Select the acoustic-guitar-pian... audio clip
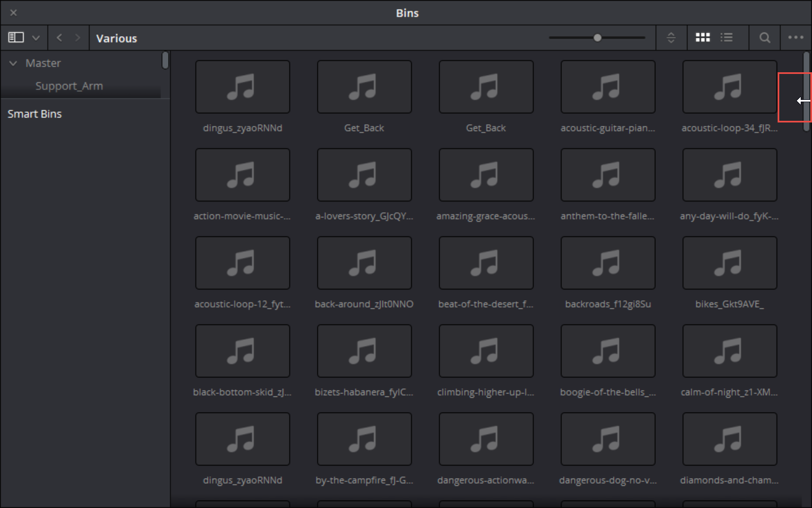This screenshot has width=812, height=508. coord(608,87)
